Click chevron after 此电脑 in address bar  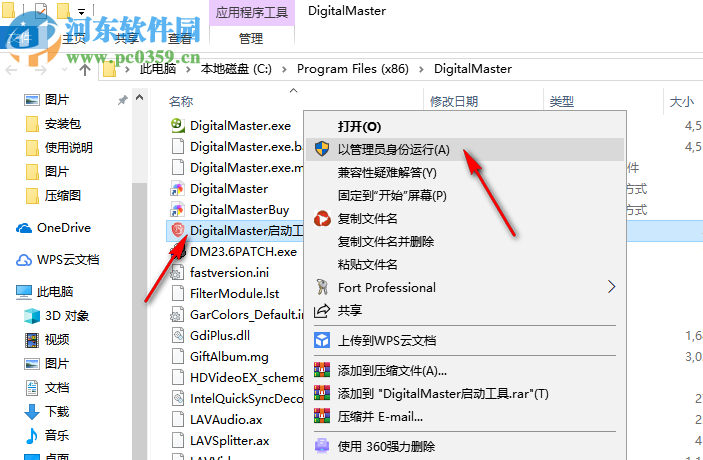188,69
